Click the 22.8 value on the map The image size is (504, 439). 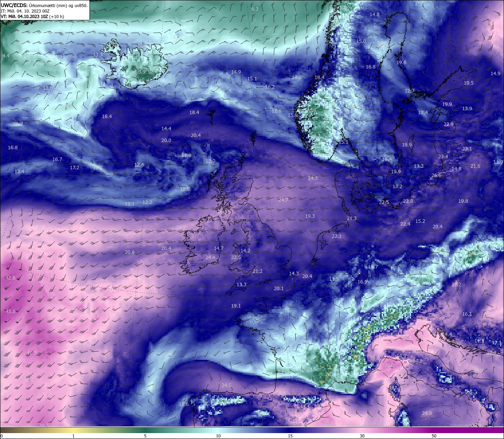tap(408, 201)
